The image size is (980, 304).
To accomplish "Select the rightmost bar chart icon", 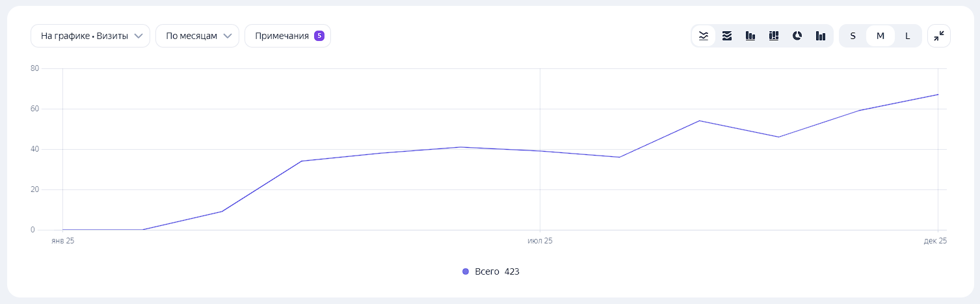I will [821, 36].
